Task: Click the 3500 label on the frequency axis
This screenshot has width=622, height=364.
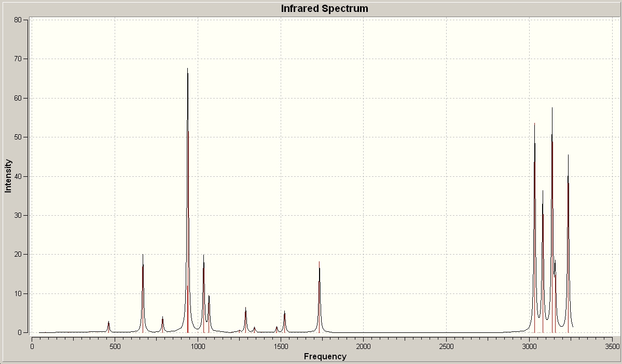Action: (x=612, y=346)
